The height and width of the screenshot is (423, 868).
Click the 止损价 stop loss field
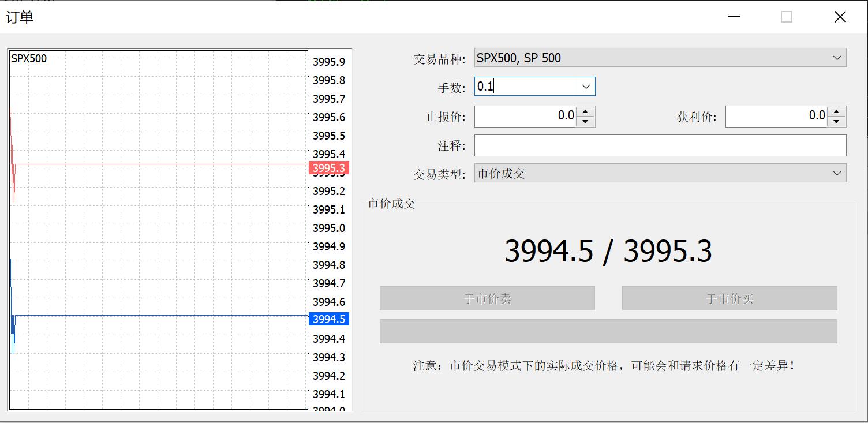(x=525, y=116)
